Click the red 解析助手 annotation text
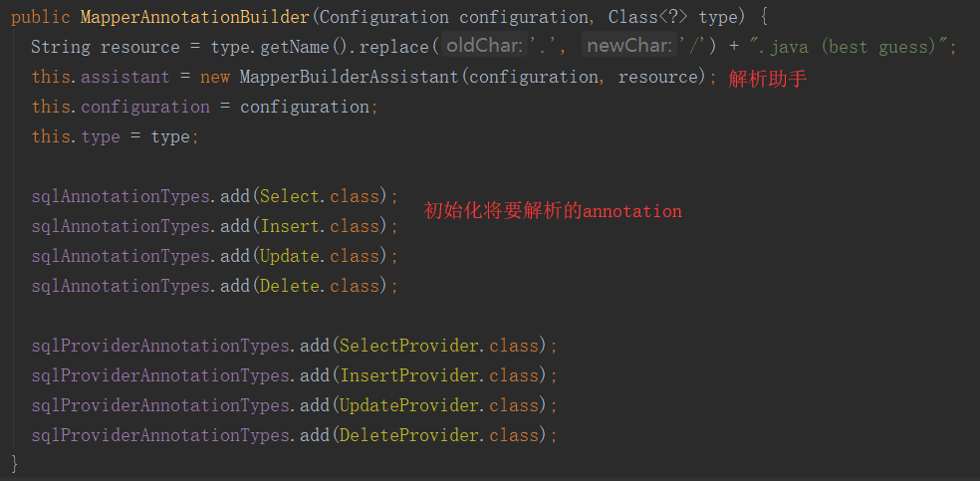Image resolution: width=980 pixels, height=481 pixels. point(768,79)
